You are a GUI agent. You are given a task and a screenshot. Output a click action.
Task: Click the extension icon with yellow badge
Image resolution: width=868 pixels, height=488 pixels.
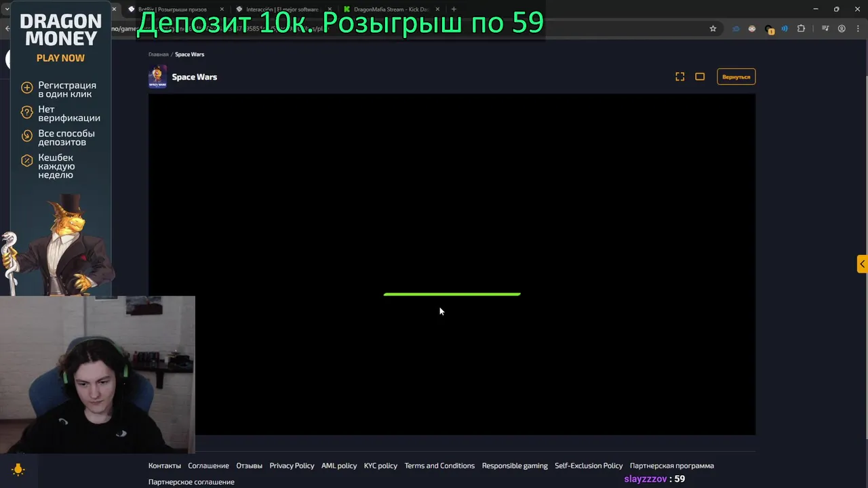(x=768, y=29)
